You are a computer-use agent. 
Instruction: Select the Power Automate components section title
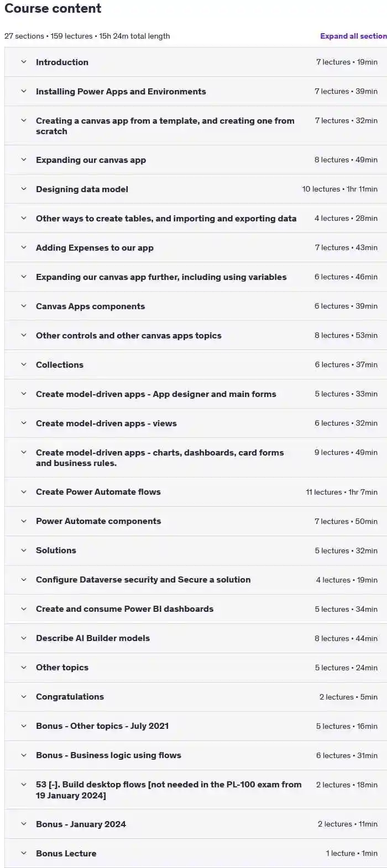click(x=98, y=521)
